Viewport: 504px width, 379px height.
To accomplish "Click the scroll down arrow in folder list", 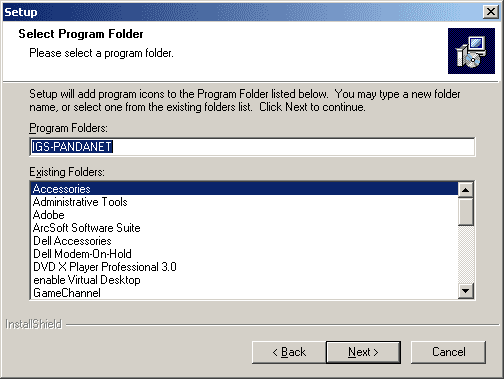I will tap(466, 291).
